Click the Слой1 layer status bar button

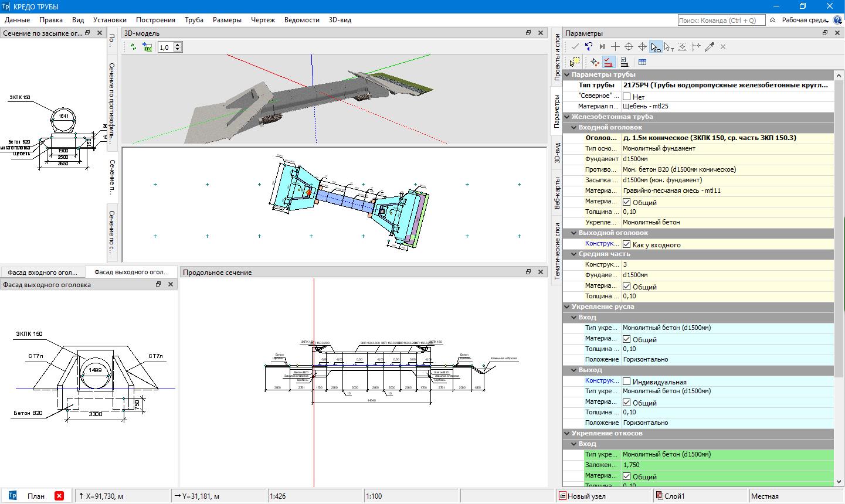click(x=700, y=496)
